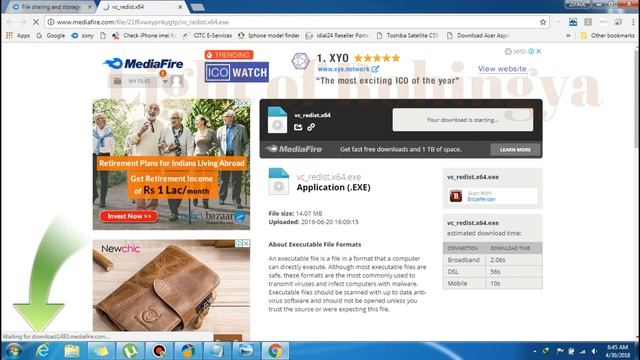Click the browser Back arrow

pos(10,22)
